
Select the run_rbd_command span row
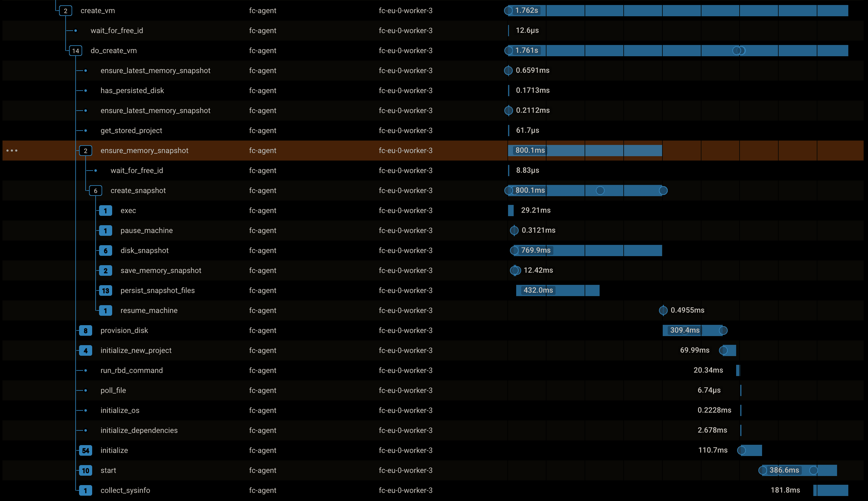pyautogui.click(x=433, y=370)
